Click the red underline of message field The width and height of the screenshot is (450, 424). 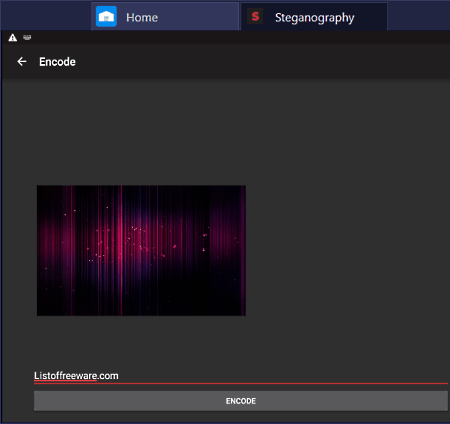click(x=241, y=384)
